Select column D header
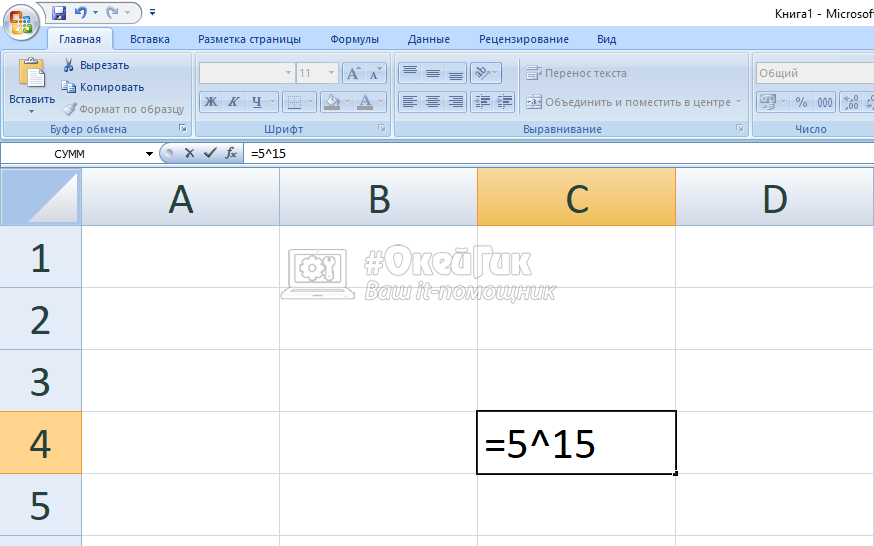The width and height of the screenshot is (874, 546). (x=774, y=198)
